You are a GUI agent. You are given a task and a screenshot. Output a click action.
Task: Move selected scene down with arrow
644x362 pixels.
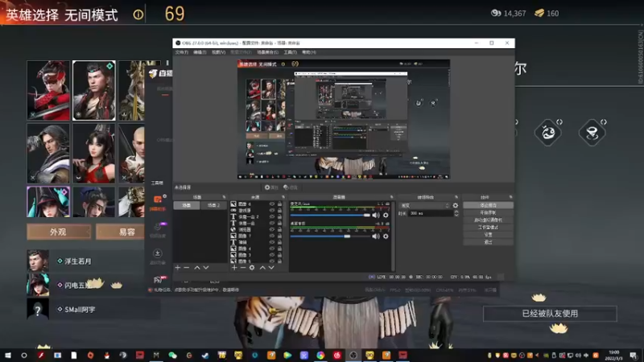(206, 268)
